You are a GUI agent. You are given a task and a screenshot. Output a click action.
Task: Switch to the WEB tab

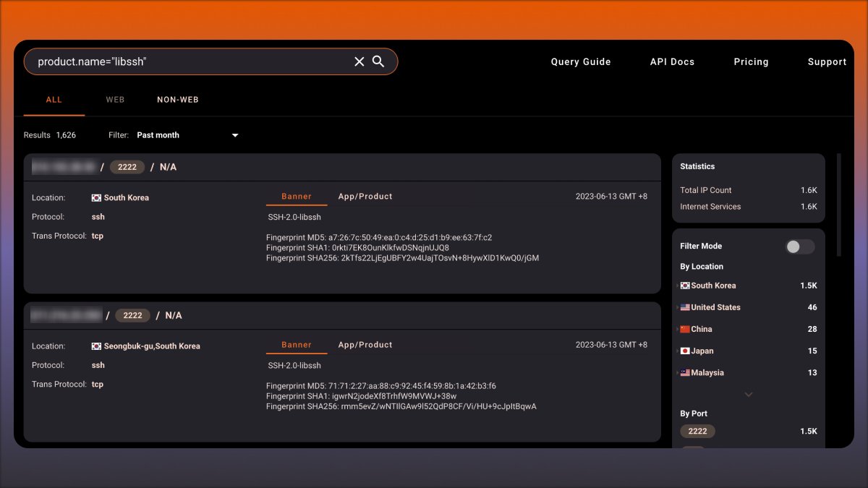[x=115, y=100]
